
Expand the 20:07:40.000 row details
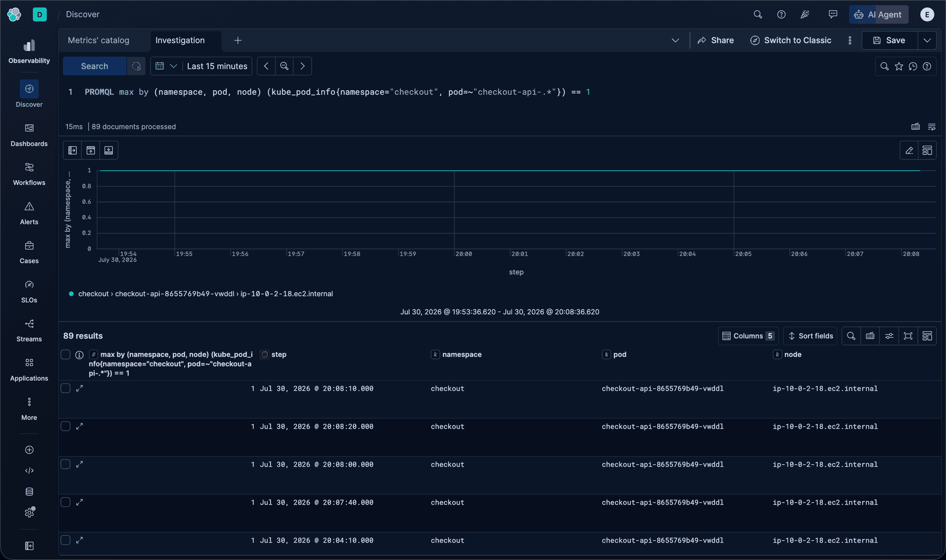(x=79, y=502)
